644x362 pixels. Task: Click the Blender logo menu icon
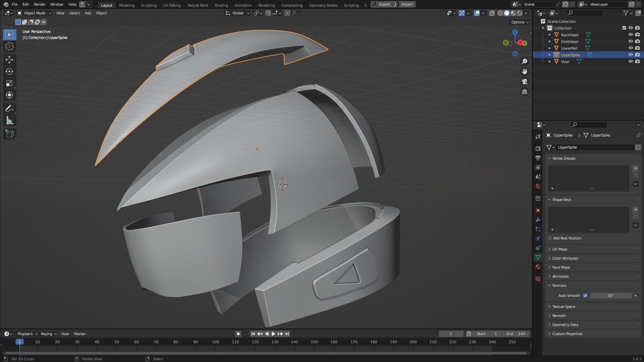tap(6, 4)
